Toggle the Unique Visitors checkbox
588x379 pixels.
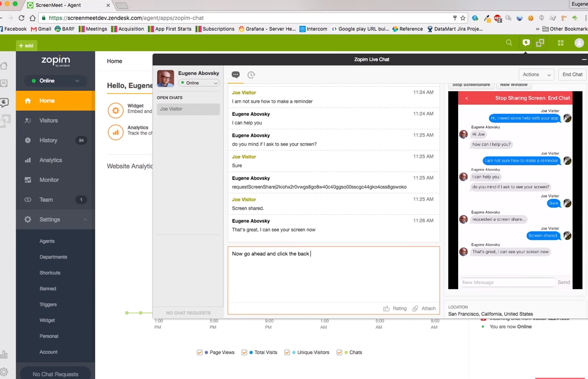tap(287, 353)
